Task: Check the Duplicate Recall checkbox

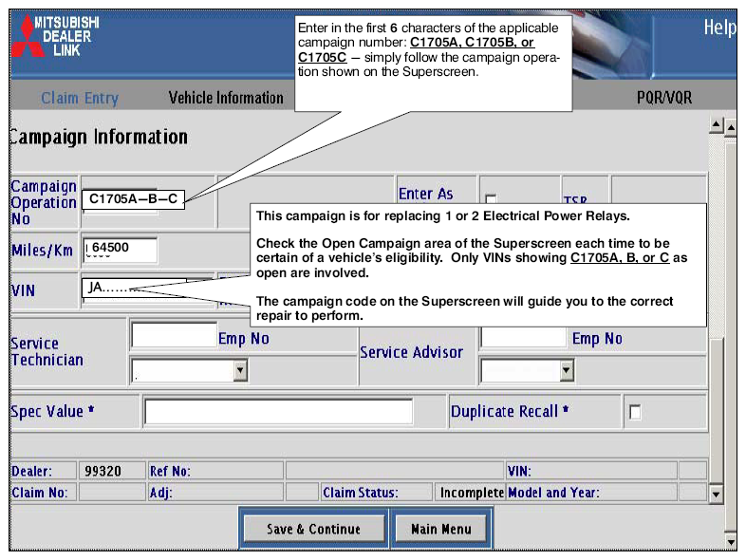Action: click(x=635, y=412)
